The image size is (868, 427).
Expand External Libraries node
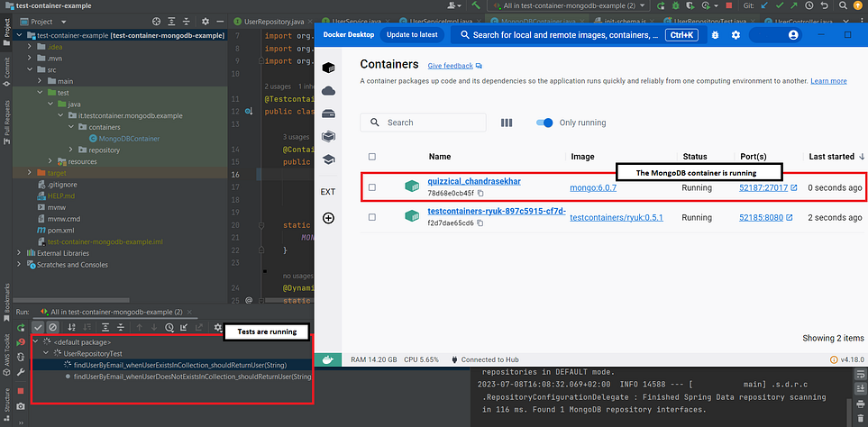pos(20,253)
